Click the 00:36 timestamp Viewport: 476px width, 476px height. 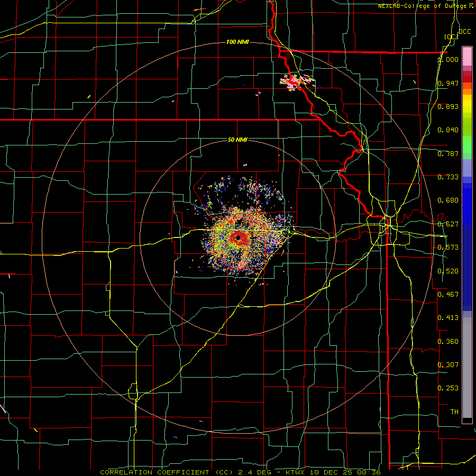369,472
